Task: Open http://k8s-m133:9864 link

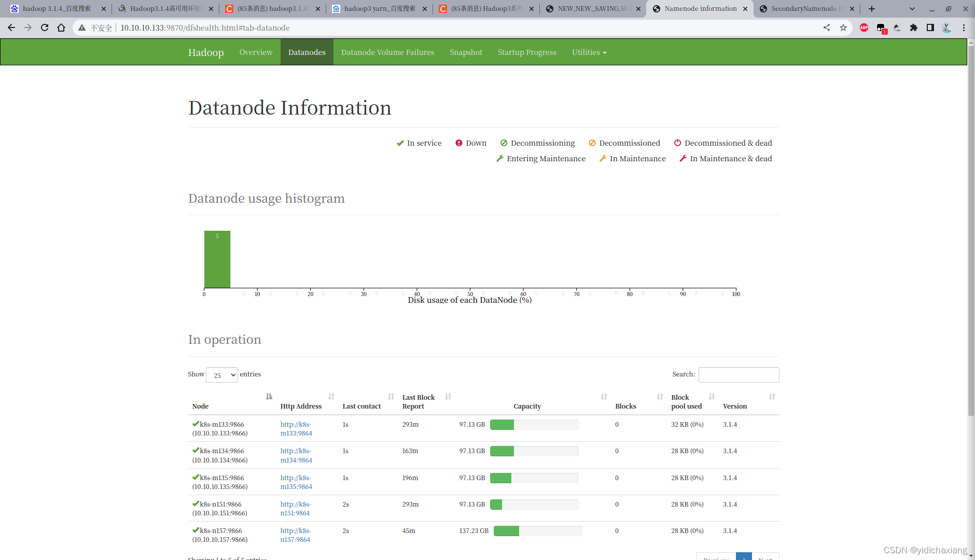Action: click(x=296, y=429)
